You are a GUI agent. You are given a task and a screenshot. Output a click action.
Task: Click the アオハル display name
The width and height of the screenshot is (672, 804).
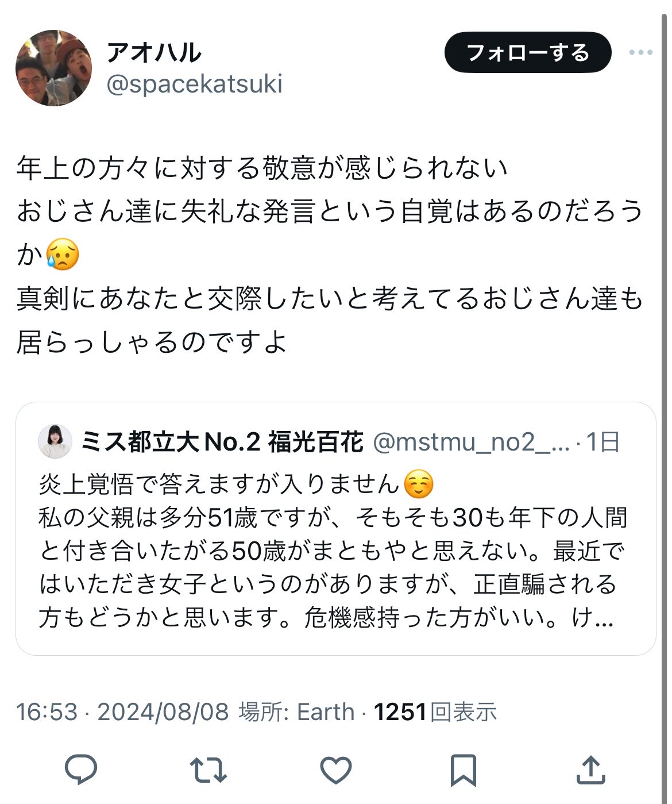click(x=154, y=53)
